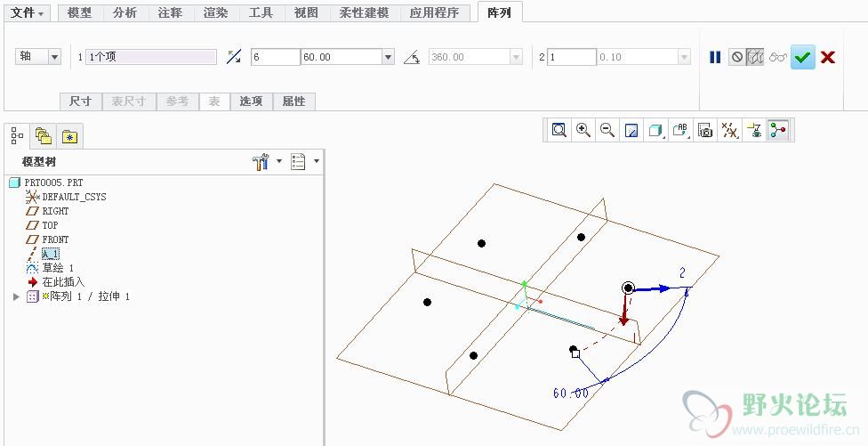
Task: Switch to the 工具 ribbon tab
Action: [x=261, y=12]
